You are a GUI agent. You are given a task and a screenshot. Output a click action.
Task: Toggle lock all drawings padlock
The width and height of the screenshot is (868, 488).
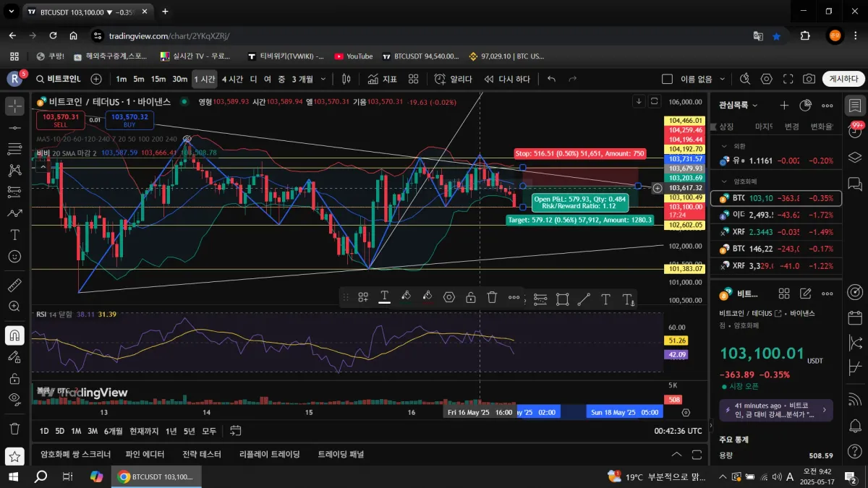[x=14, y=378]
